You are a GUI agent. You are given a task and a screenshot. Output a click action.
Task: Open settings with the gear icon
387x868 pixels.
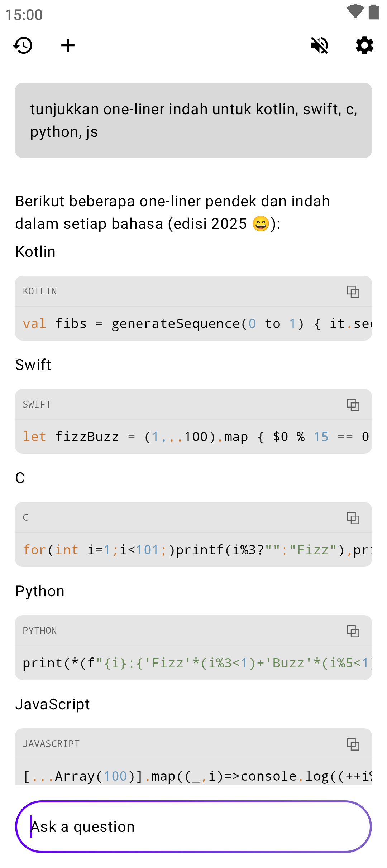364,45
